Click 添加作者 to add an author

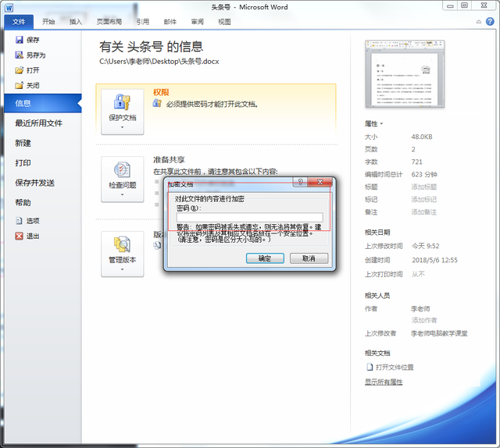tap(424, 320)
